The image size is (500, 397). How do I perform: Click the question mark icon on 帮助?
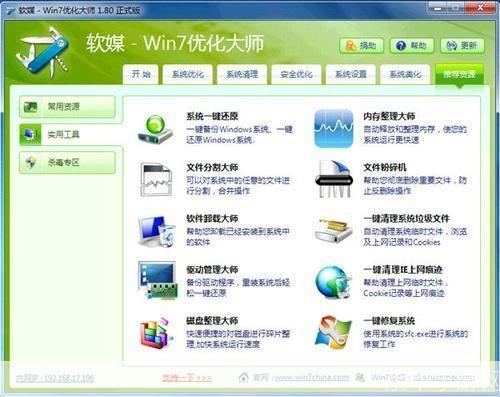(x=401, y=46)
